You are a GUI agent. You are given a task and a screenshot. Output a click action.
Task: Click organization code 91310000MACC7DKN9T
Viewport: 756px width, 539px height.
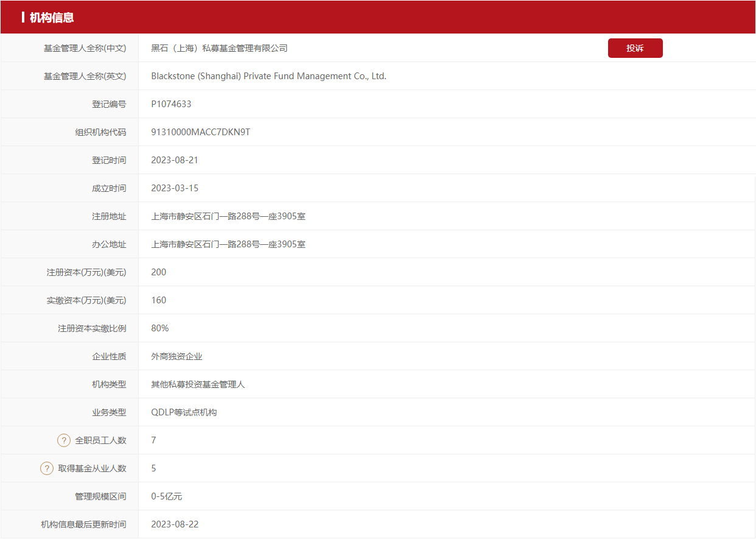(200, 132)
